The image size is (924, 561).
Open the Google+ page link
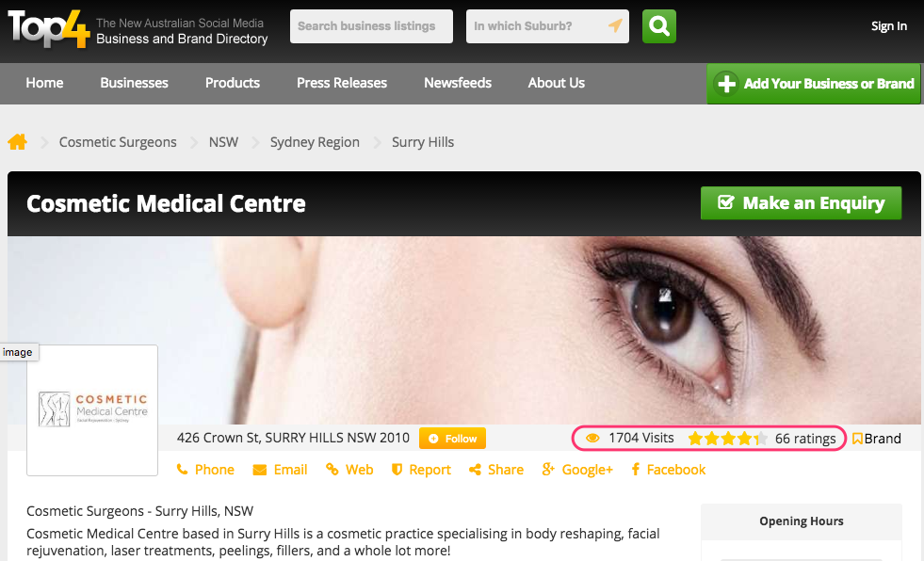(x=577, y=470)
